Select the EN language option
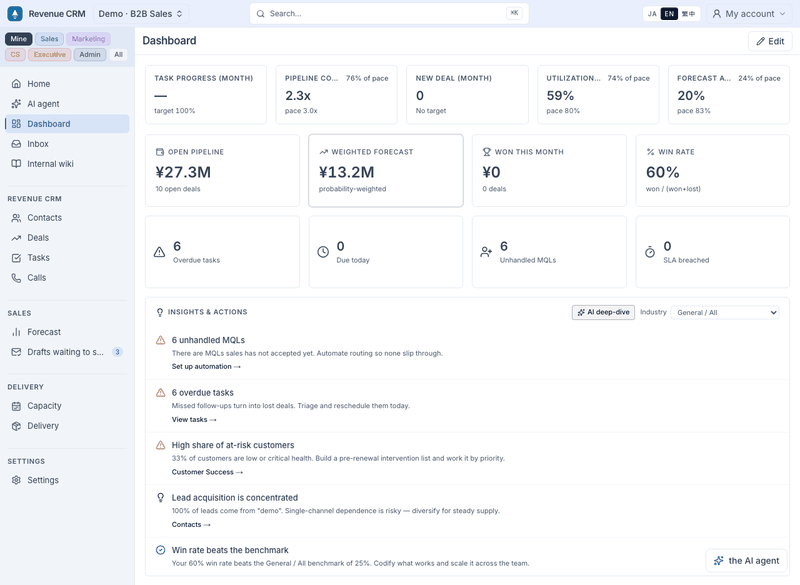The height and width of the screenshot is (585, 800). (669, 14)
